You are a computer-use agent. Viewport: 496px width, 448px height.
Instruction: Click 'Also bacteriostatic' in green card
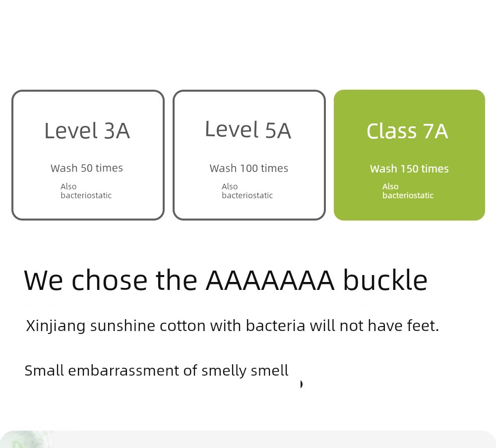click(408, 191)
